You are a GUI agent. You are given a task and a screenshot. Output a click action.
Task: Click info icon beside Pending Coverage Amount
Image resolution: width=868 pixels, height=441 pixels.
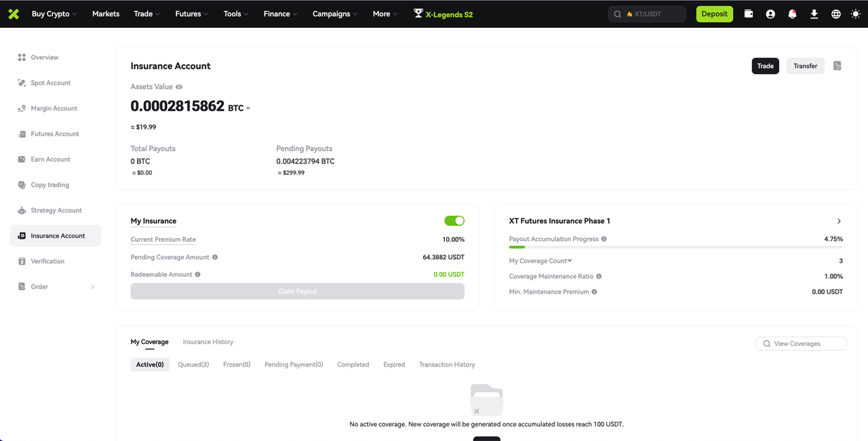pyautogui.click(x=215, y=257)
